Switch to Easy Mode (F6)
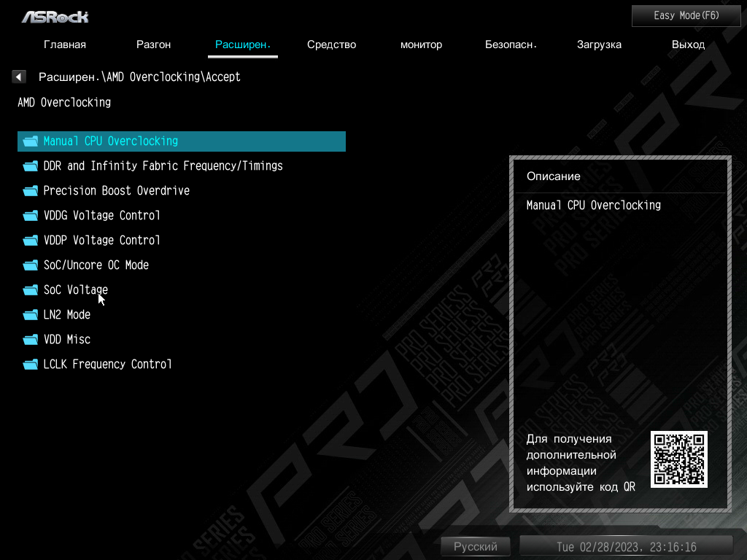 686,16
